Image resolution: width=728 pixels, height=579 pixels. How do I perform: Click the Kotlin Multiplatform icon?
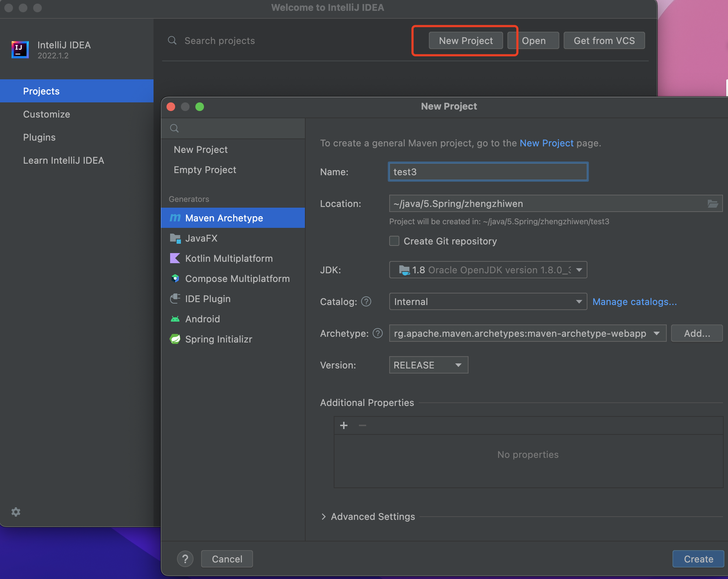[x=175, y=258]
